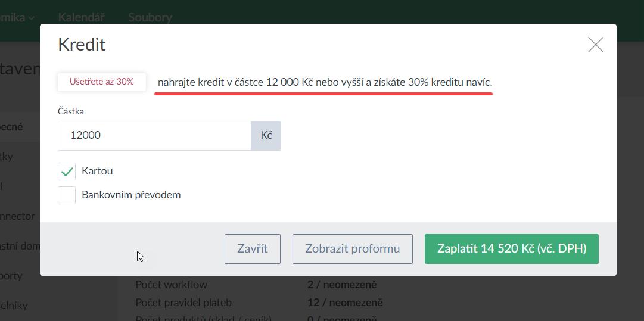
Task: Click the Částka amount input field
Action: pyautogui.click(x=154, y=136)
